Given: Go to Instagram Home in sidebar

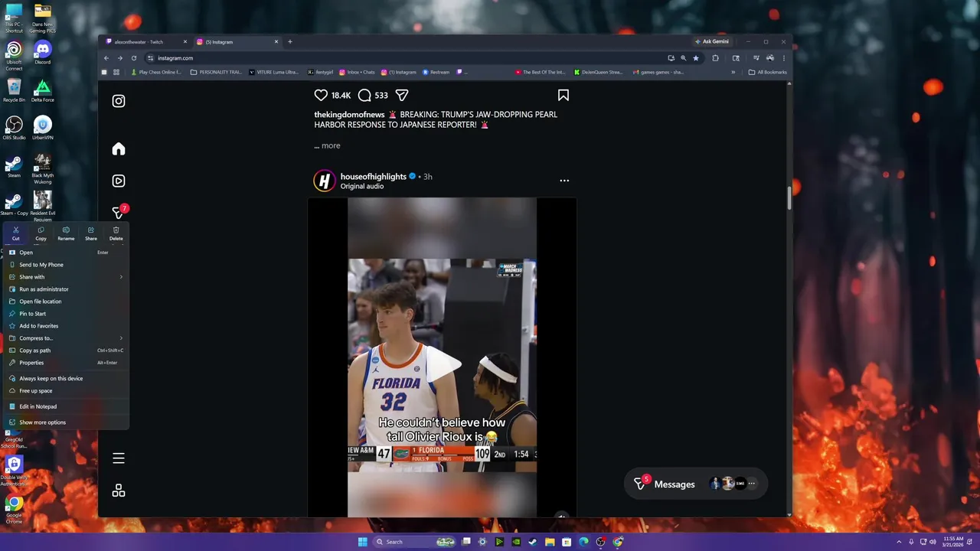Looking at the screenshot, I should pyautogui.click(x=119, y=149).
